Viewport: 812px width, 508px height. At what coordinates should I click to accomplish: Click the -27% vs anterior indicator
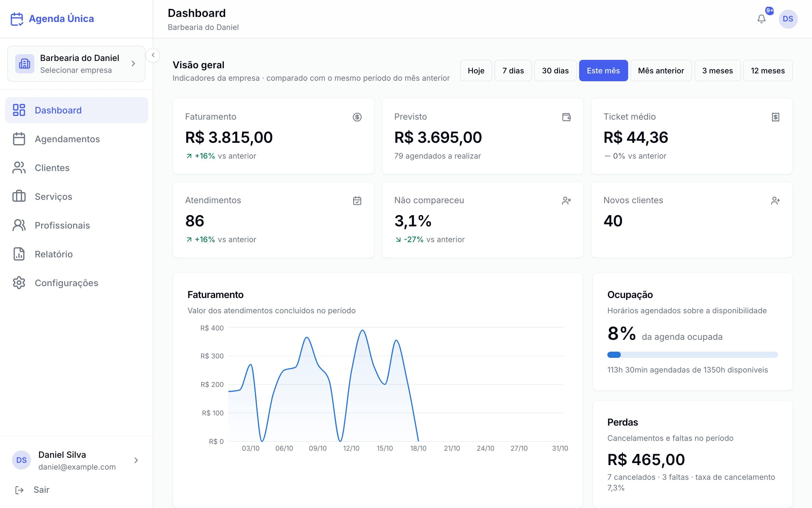430,240
